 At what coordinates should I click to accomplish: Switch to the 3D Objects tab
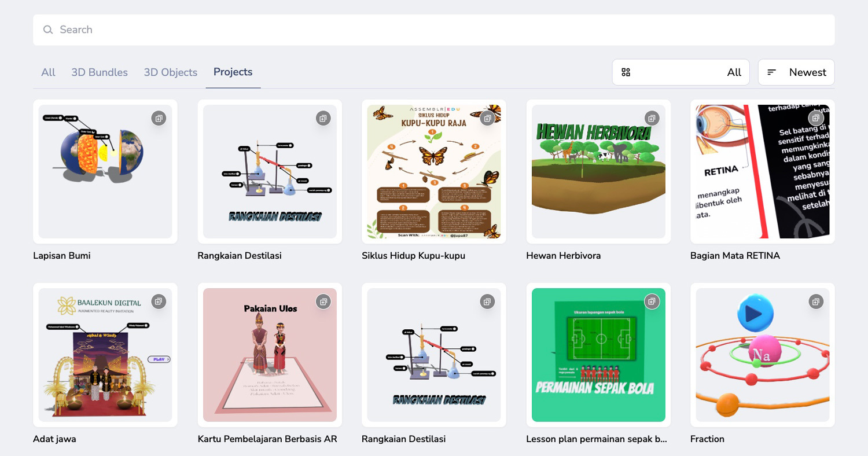click(x=171, y=72)
